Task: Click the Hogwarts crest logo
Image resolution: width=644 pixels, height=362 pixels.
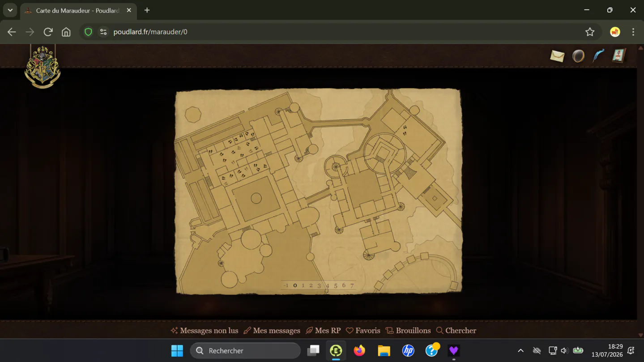Action: (x=43, y=67)
